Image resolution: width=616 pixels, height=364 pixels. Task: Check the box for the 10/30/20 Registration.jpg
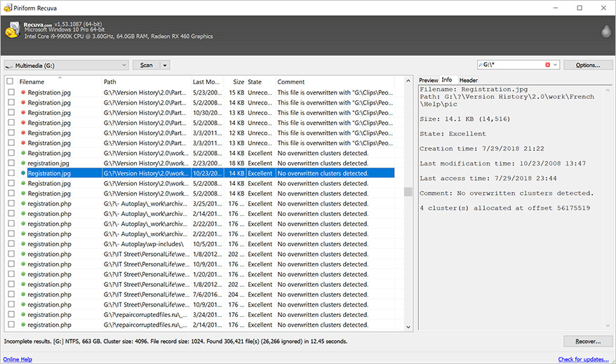pyautogui.click(x=11, y=112)
